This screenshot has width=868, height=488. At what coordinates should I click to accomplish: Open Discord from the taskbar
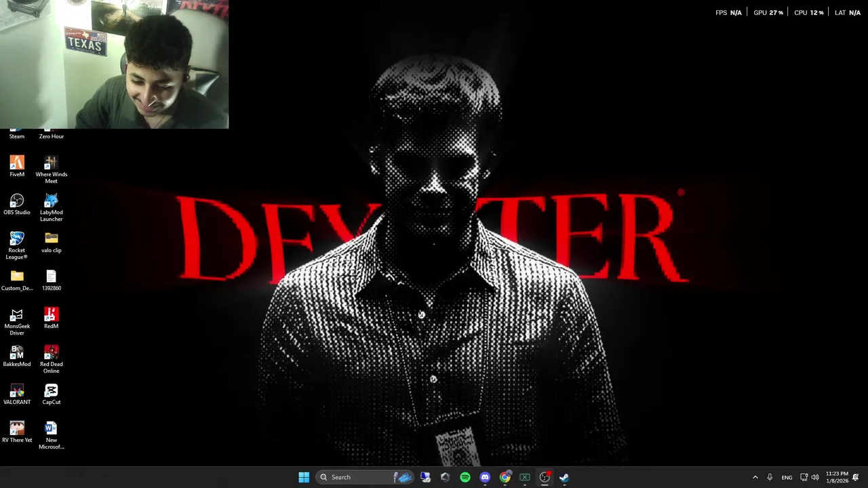point(485,477)
